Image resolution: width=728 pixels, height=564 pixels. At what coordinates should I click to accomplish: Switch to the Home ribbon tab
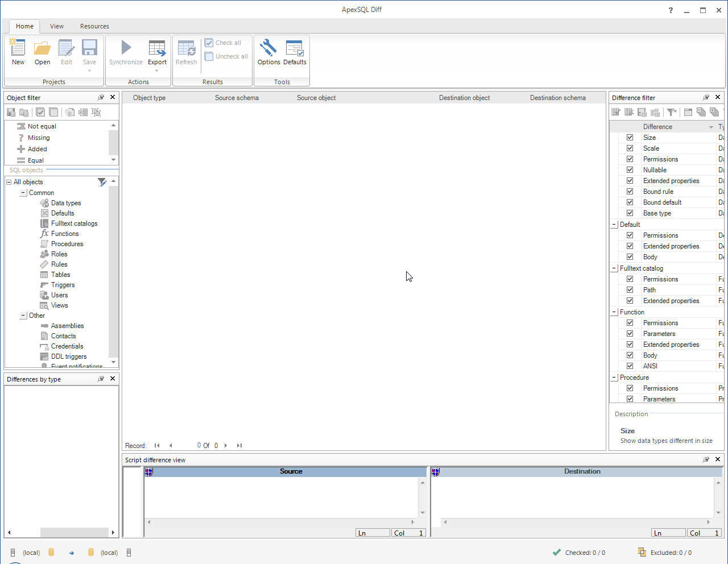point(24,26)
